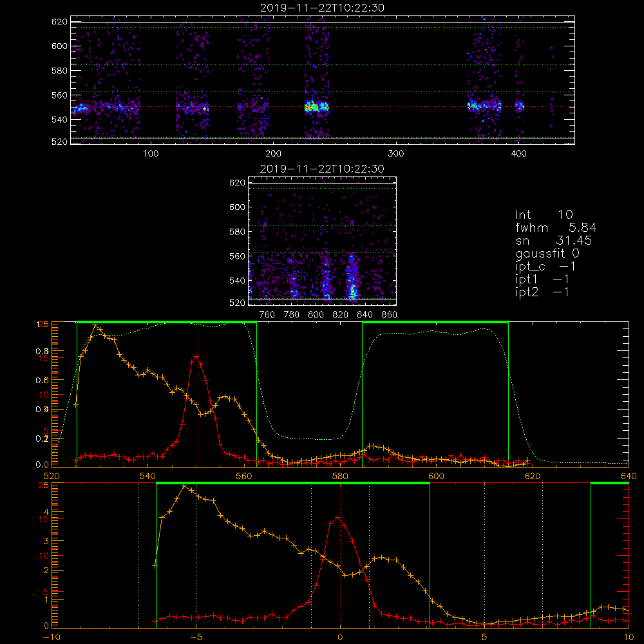Click the red curve's peak in the bottom plot
The height and width of the screenshot is (644, 644).
point(337,517)
